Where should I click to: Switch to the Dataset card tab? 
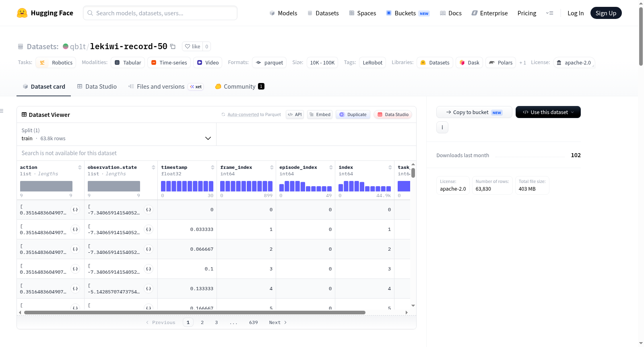point(43,86)
